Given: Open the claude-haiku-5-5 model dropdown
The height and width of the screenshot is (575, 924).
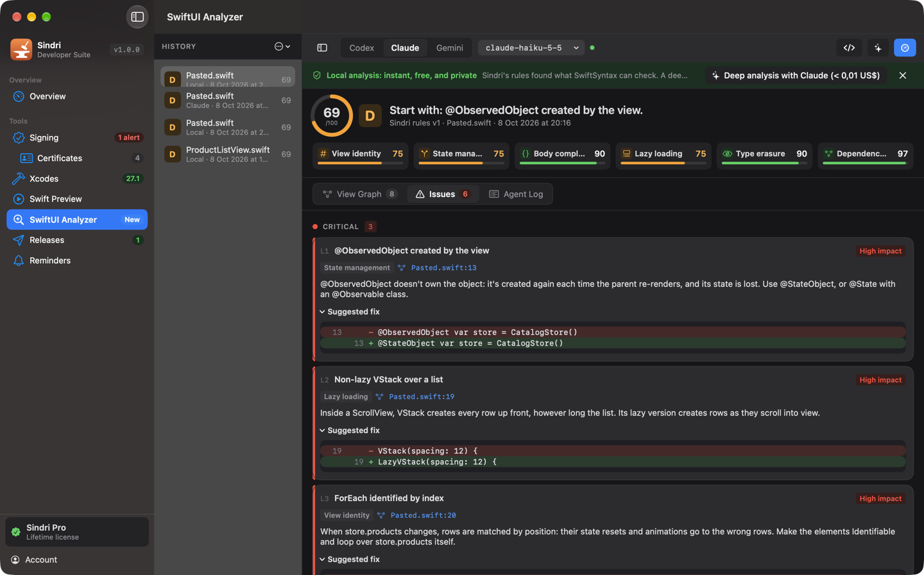Looking at the screenshot, I should (x=531, y=47).
